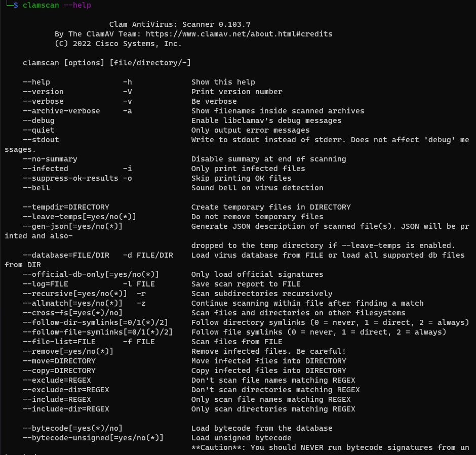
Task: Click the --official-db-only option
Action: pos(91,274)
